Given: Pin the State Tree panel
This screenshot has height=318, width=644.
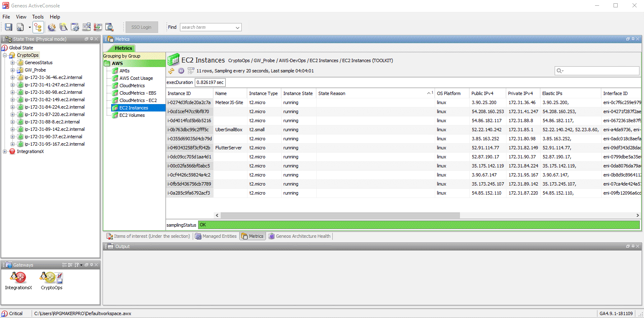Looking at the screenshot, I should coord(91,39).
